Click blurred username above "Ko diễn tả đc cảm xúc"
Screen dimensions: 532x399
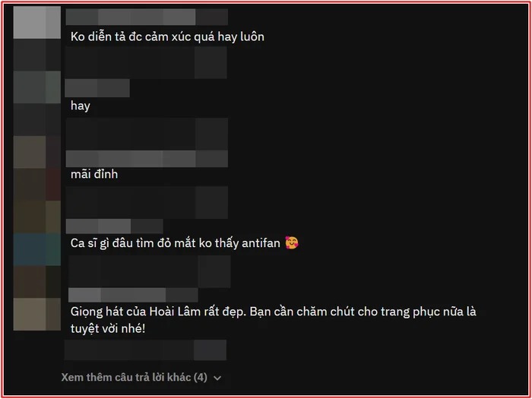tap(147, 17)
